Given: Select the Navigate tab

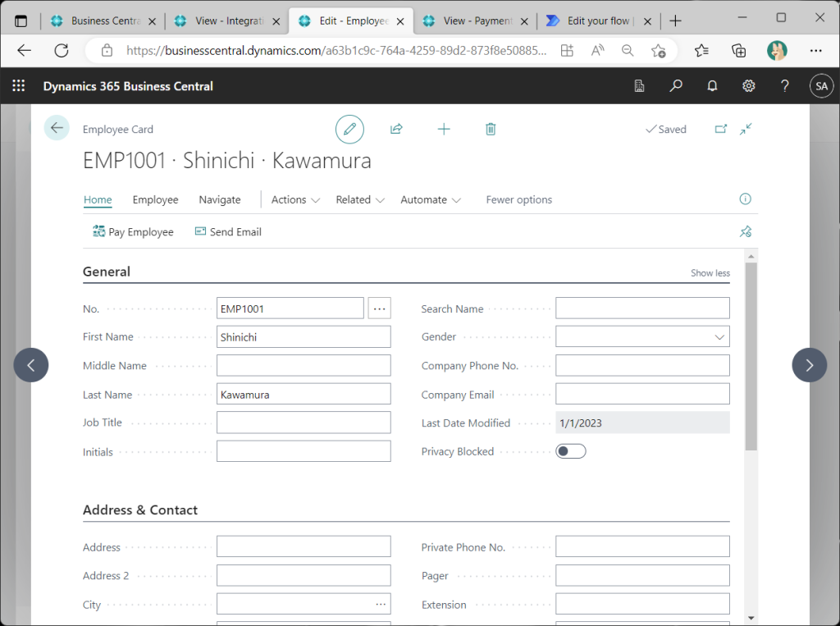Looking at the screenshot, I should point(220,199).
